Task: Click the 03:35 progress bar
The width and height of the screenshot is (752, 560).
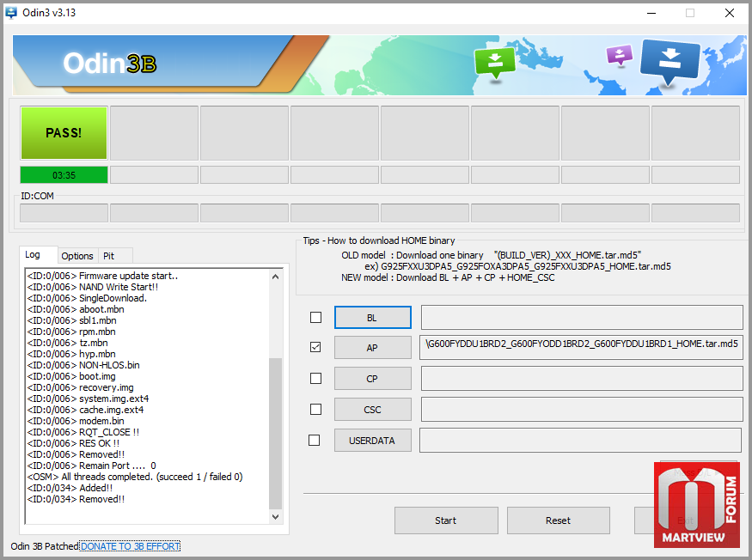Action: [x=64, y=175]
